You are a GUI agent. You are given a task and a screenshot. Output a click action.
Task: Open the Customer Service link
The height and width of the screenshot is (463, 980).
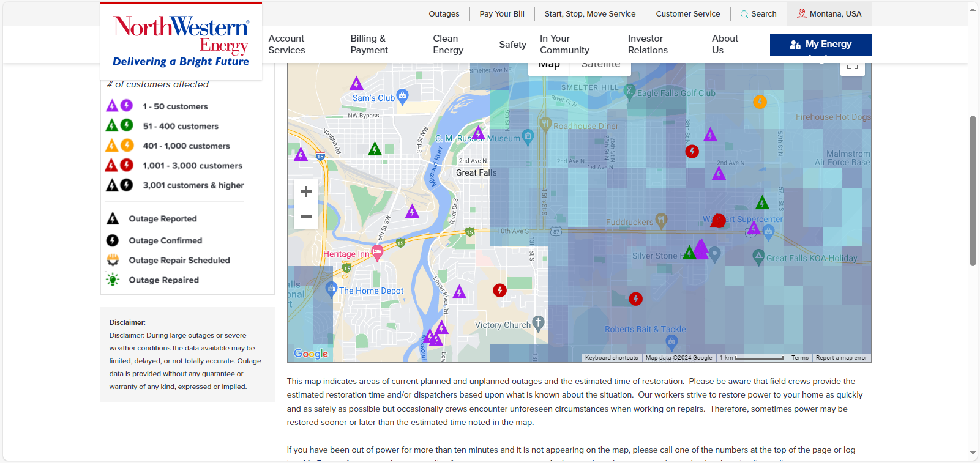point(688,13)
